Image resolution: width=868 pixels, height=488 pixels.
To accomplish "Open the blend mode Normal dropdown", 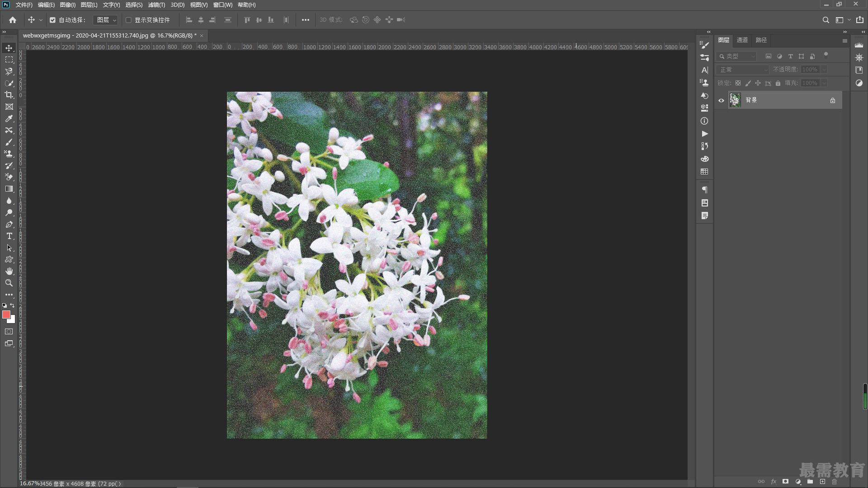I will pos(743,70).
